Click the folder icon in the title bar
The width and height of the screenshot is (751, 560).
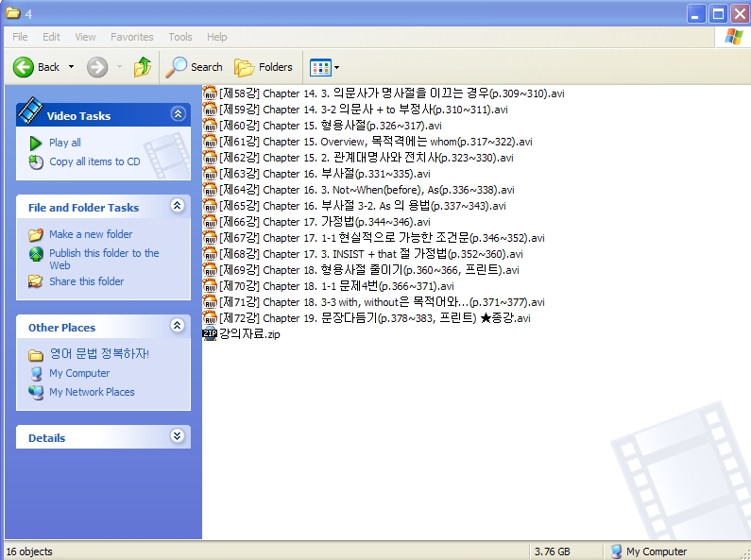tap(13, 13)
